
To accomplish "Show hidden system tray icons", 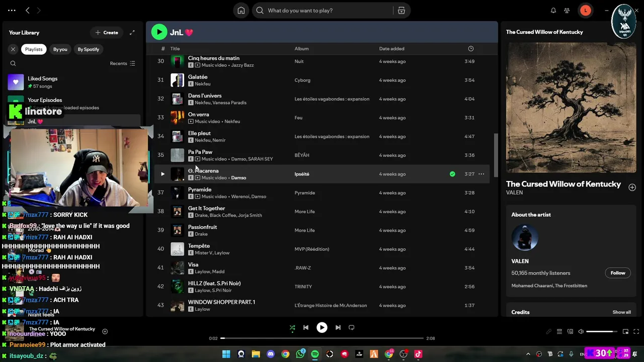I will [528, 354].
